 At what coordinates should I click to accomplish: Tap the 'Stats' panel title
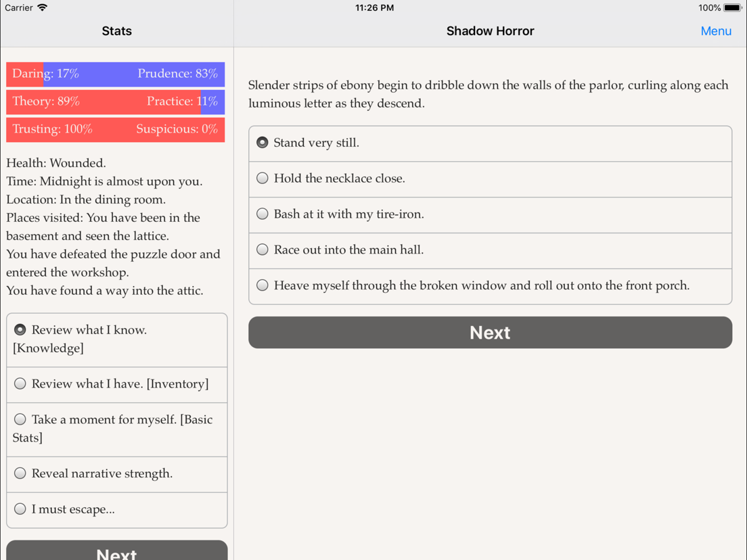pyautogui.click(x=116, y=31)
